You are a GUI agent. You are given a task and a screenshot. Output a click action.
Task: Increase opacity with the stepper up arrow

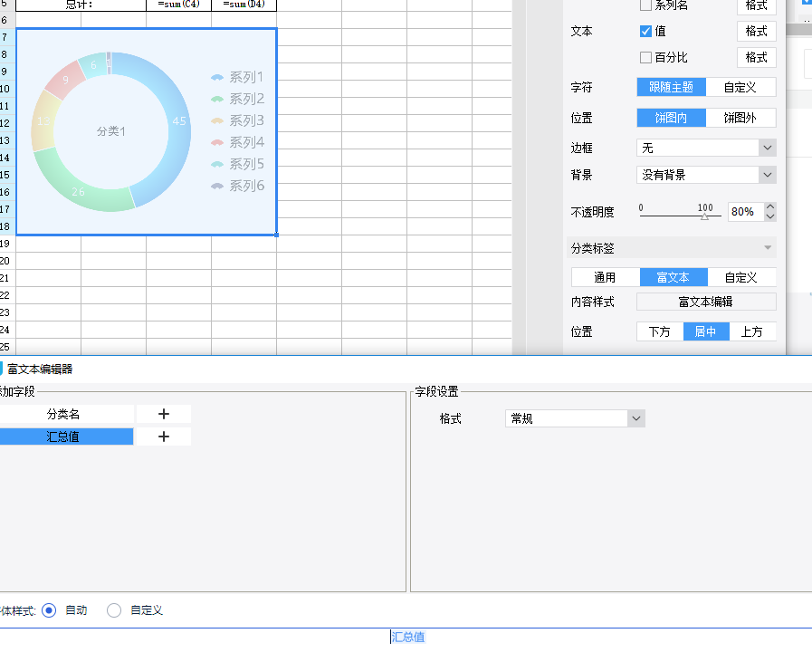[770, 207]
